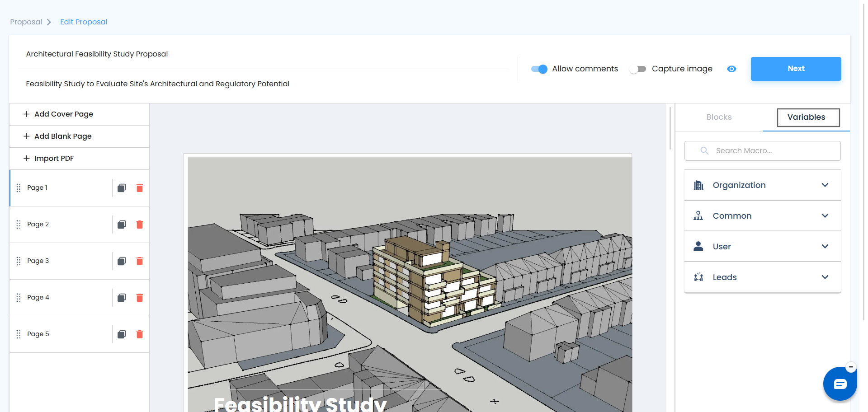
Task: Delete Page 2 using trash icon
Action: 140,225
